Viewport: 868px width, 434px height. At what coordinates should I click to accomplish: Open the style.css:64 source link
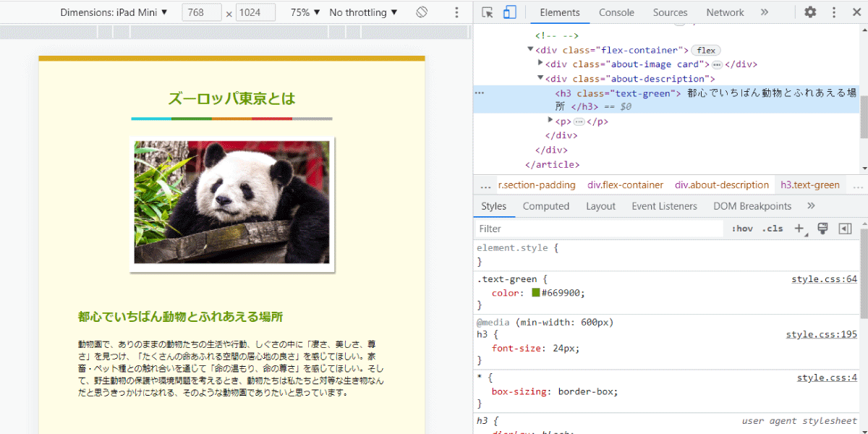[824, 279]
